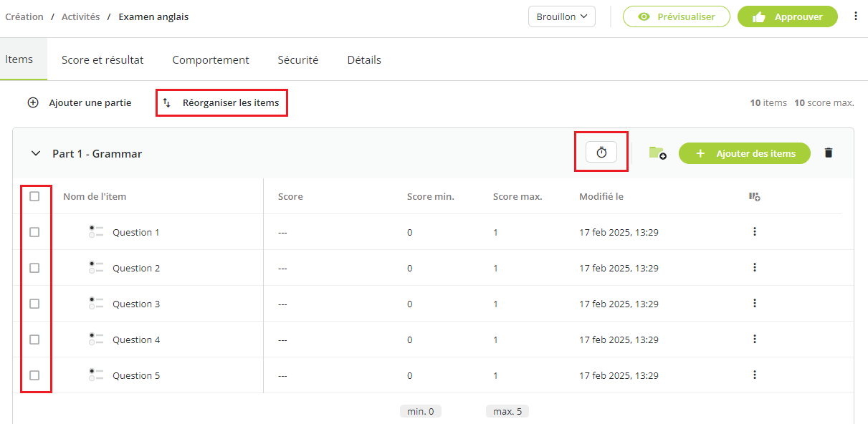Click the question type icon for Question 2
Screen dimensions: 868x424
(96, 268)
